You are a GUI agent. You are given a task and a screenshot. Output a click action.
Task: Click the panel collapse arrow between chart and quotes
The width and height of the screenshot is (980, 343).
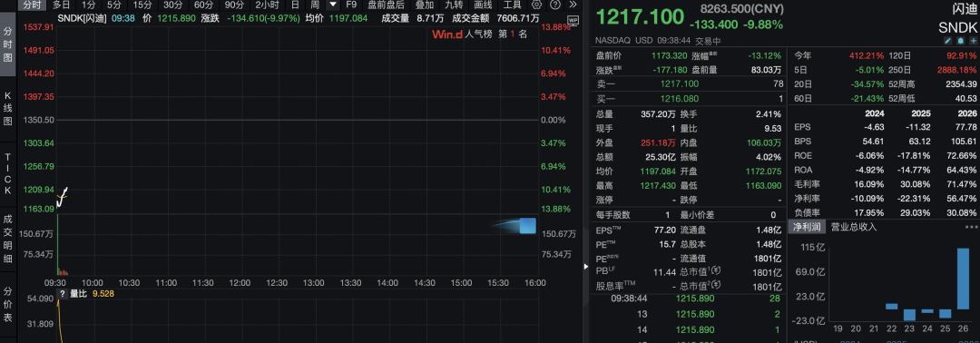tap(585, 266)
